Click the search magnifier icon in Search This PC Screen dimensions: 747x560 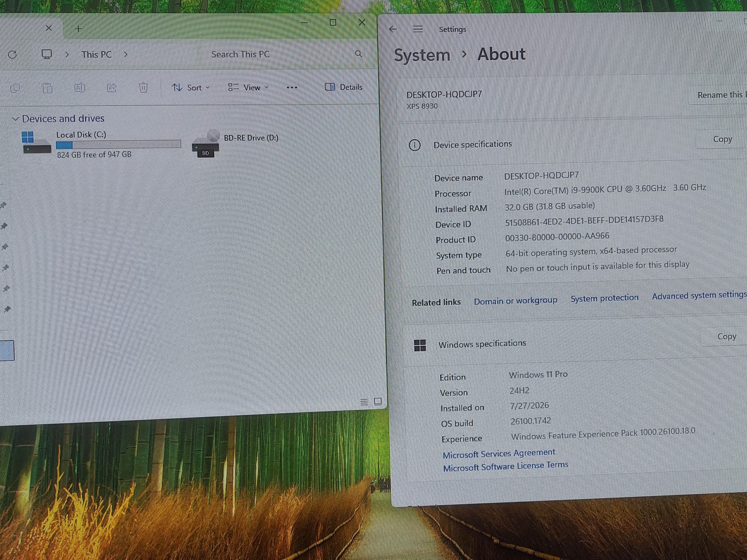[x=358, y=54]
